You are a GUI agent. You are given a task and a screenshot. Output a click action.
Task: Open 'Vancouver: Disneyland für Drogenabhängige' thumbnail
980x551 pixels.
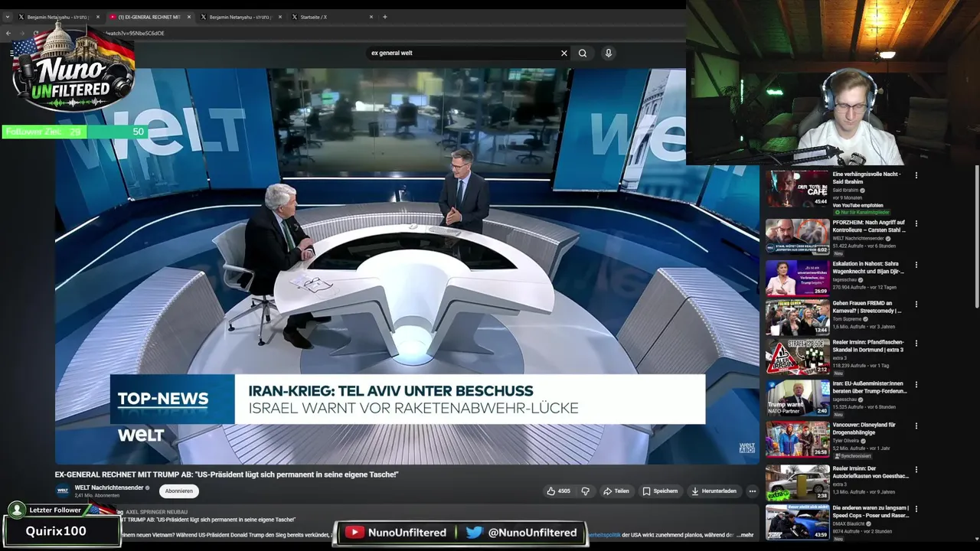(x=797, y=439)
